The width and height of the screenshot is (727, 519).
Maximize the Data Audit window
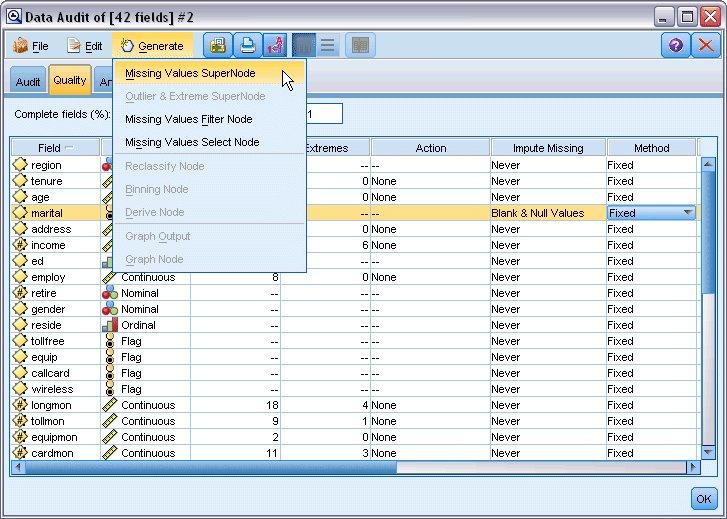coord(687,17)
